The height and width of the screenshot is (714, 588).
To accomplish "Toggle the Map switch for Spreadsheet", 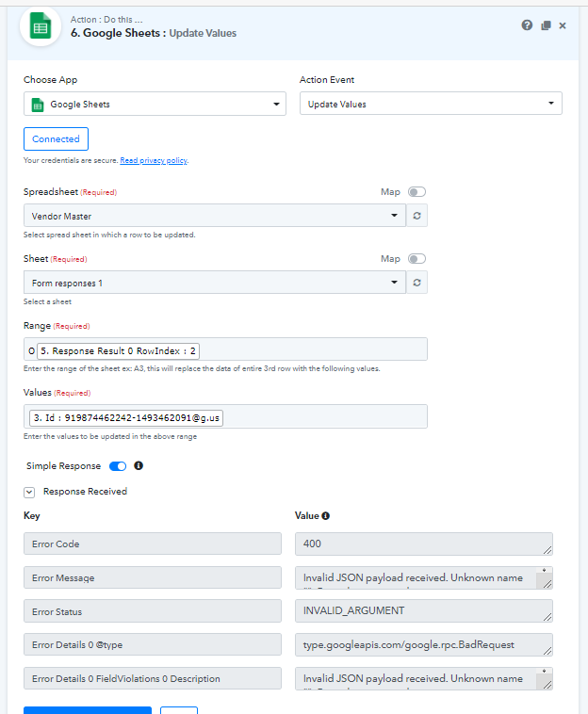I will (x=416, y=192).
